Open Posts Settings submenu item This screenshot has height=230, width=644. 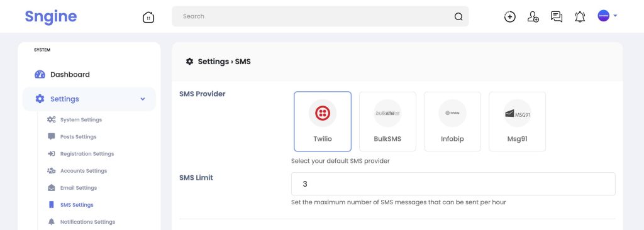point(79,137)
